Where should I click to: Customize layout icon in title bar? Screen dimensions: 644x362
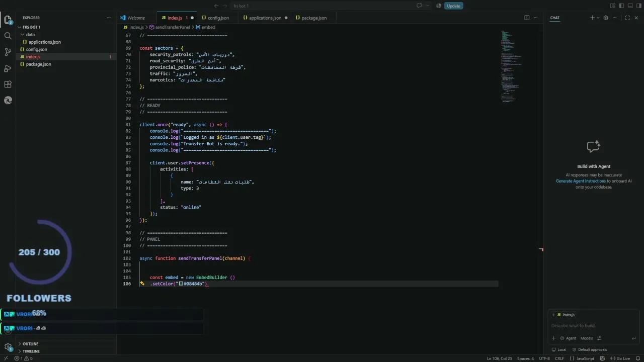point(613,6)
